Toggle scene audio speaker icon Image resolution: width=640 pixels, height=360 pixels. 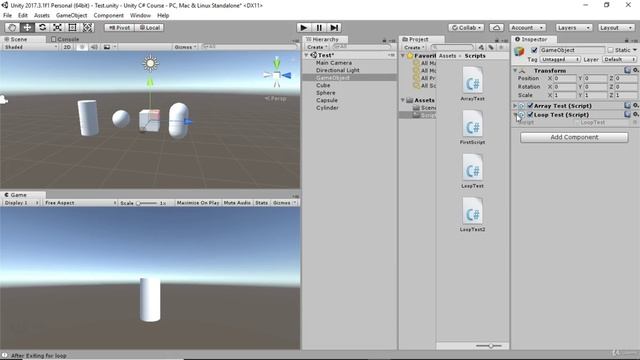tap(94, 47)
